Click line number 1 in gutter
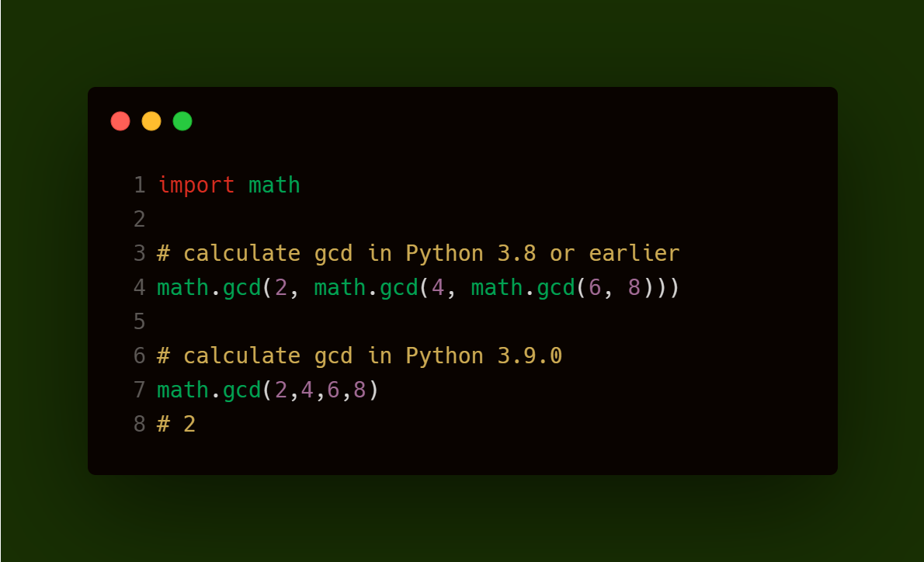The height and width of the screenshot is (562, 924). pyautogui.click(x=140, y=186)
